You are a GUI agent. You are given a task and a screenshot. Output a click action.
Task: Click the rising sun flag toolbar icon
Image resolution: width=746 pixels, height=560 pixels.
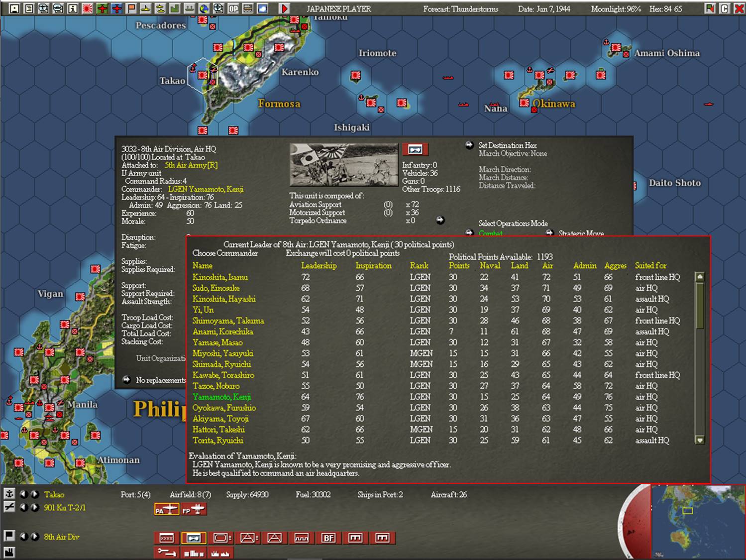(88, 8)
